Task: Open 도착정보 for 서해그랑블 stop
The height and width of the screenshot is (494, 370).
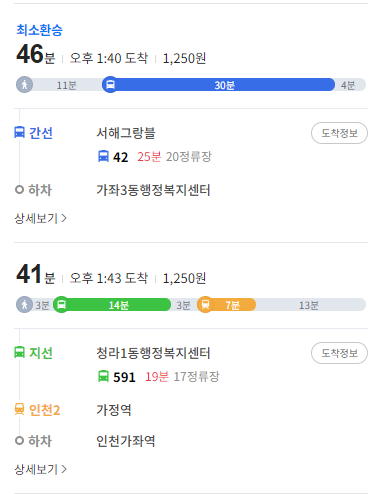Action: point(339,133)
